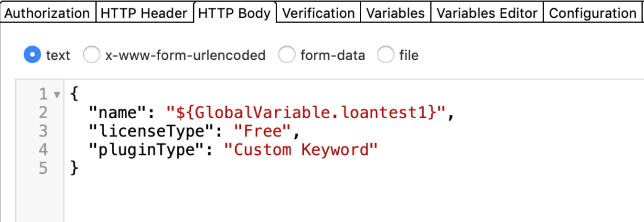This screenshot has width=644, height=222.
Task: Click the "name" key in the body
Action: [x=117, y=112]
